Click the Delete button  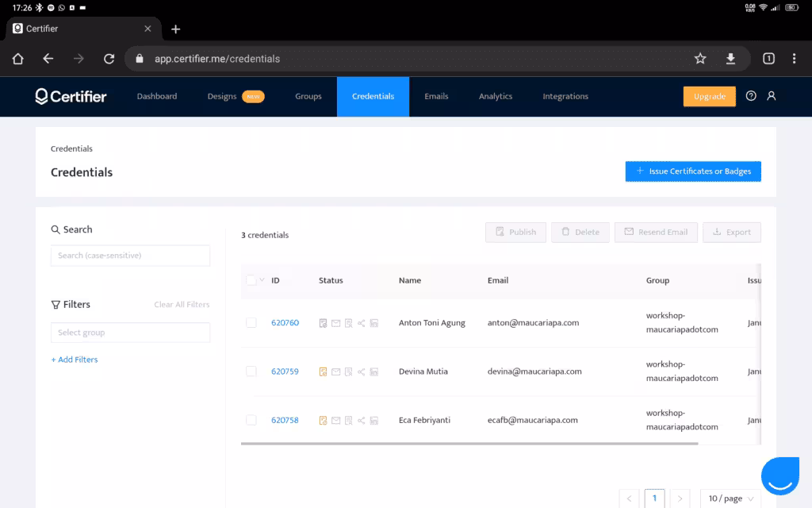tap(580, 233)
